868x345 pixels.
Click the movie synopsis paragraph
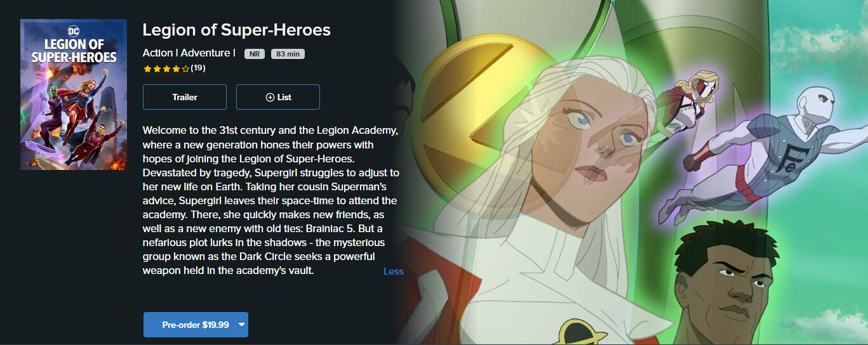(x=271, y=200)
